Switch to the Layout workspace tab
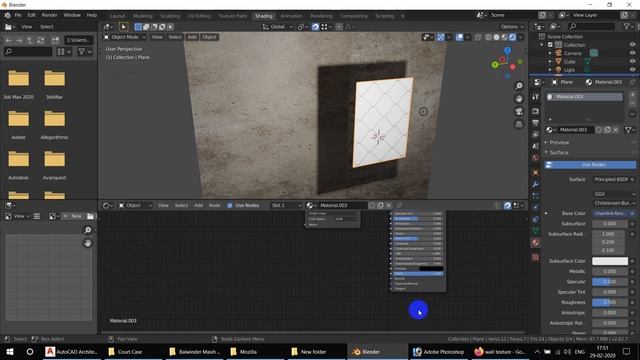The width and height of the screenshot is (640, 360). click(x=118, y=16)
